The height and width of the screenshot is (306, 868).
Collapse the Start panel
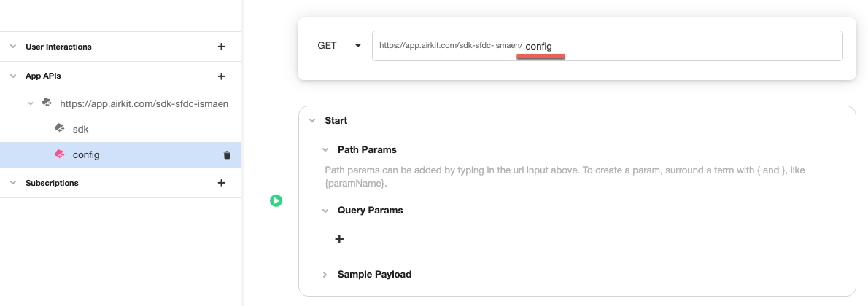pos(312,121)
